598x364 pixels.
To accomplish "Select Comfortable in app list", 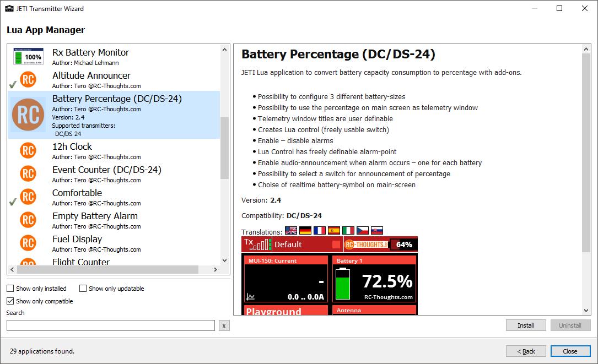I will [x=114, y=197].
